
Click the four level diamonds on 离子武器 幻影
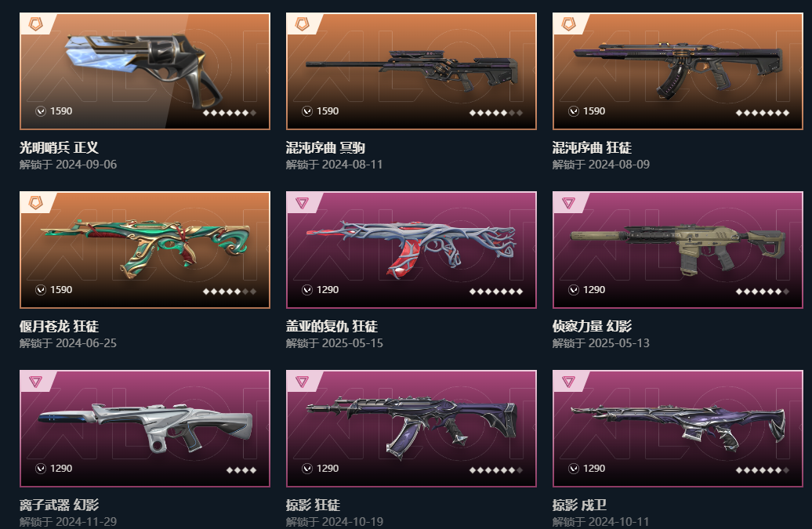coord(241,470)
